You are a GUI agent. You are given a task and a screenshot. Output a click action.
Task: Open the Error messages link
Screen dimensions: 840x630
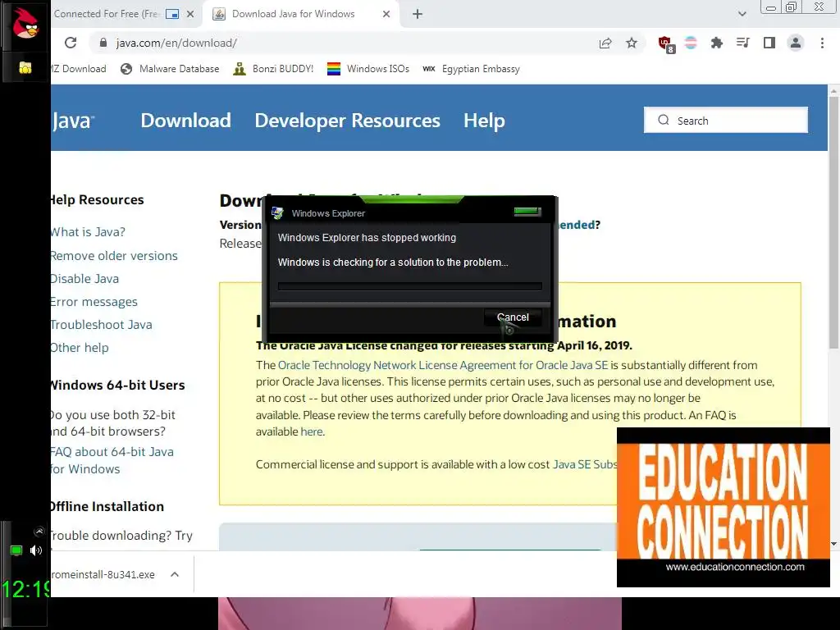pyautogui.click(x=94, y=302)
